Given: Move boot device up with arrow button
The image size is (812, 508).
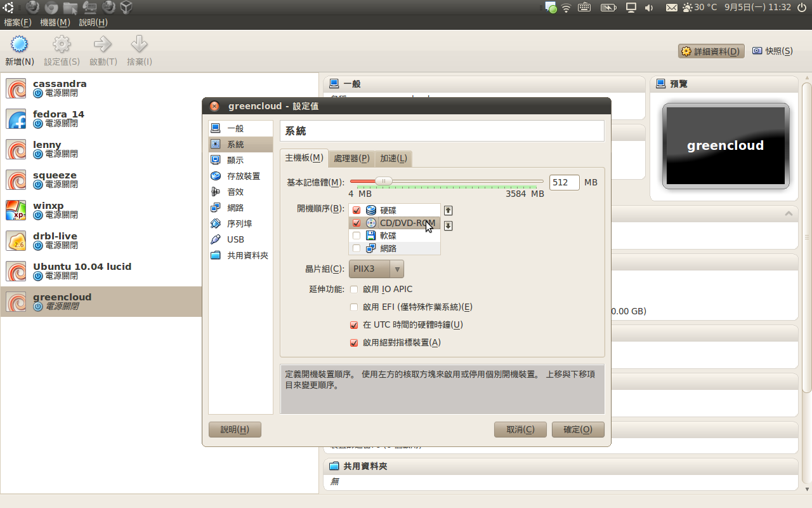Looking at the screenshot, I should tap(448, 210).
